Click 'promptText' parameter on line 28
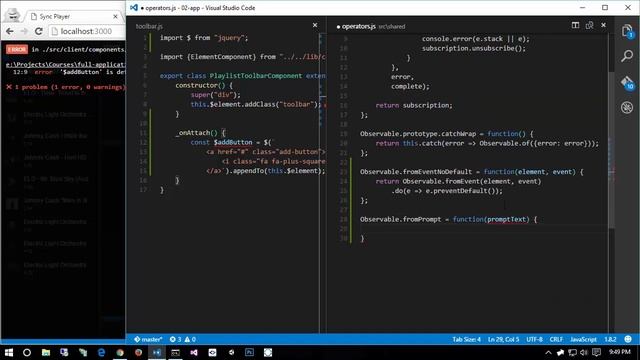Screen dimensions: 640x360 pos(506,219)
